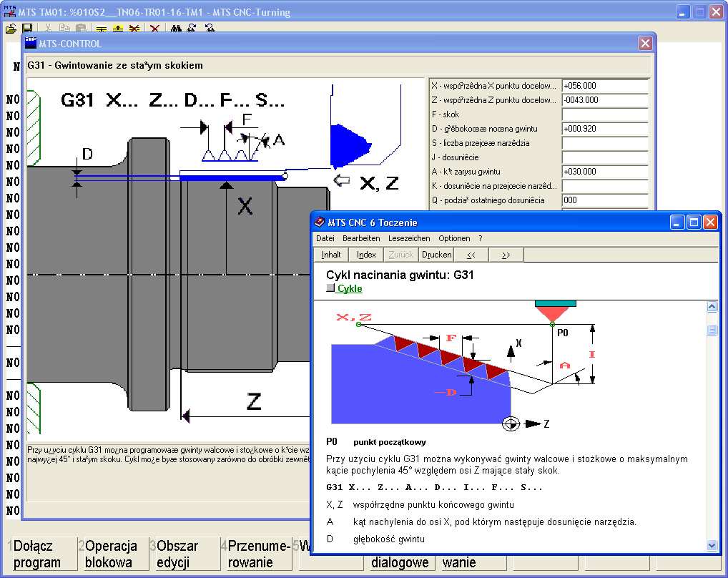
Task: Close the MTS-CONTROL dialog
Action: tap(645, 43)
